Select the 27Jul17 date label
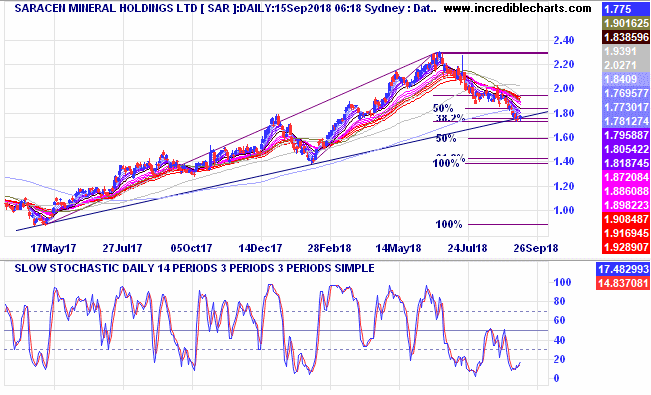Image resolution: width=651 pixels, height=395 pixels. coord(122,248)
